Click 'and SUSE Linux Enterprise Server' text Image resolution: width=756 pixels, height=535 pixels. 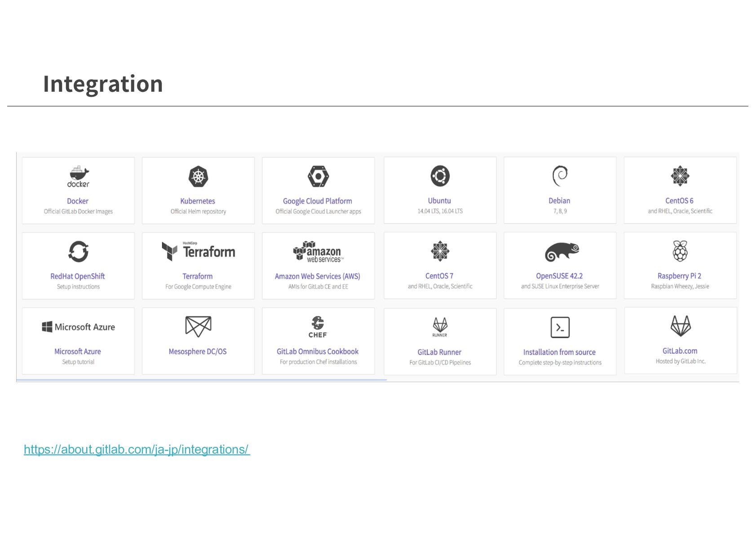tap(560, 286)
